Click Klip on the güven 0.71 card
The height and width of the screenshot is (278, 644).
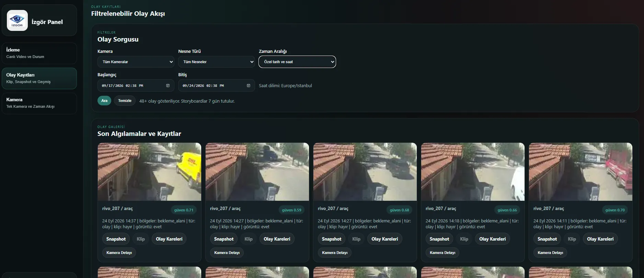[141, 239]
